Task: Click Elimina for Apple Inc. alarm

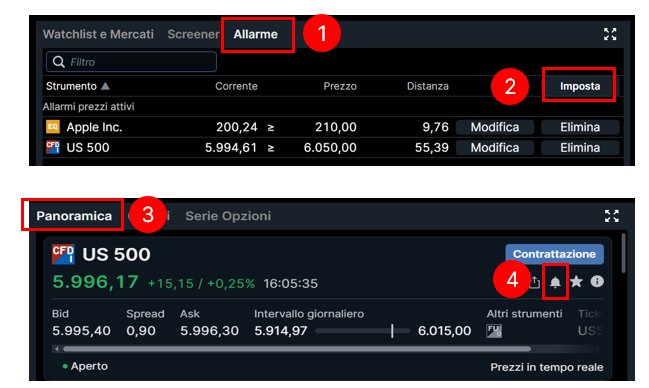Action: [x=580, y=127]
